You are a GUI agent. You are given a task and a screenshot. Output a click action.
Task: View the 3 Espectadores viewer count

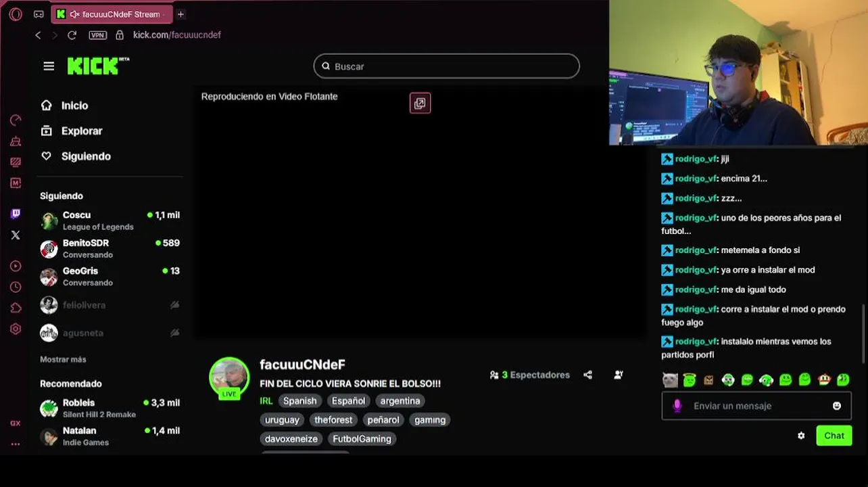[530, 375]
